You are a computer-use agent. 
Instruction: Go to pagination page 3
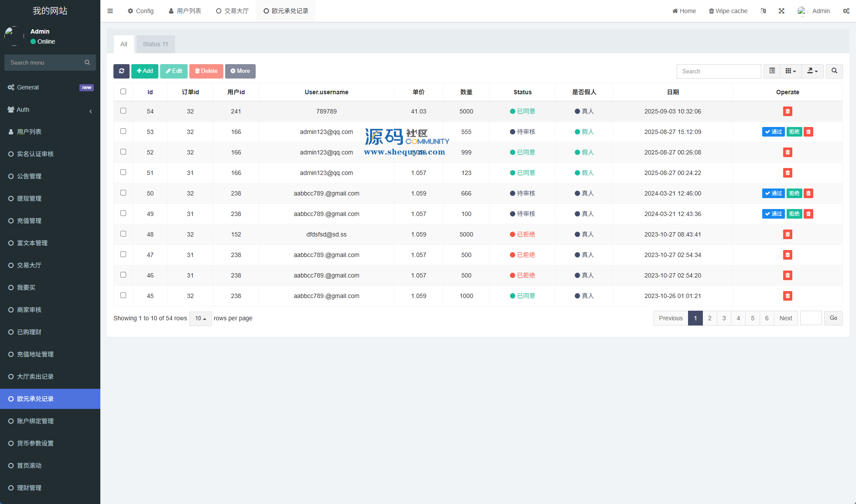[x=724, y=318]
